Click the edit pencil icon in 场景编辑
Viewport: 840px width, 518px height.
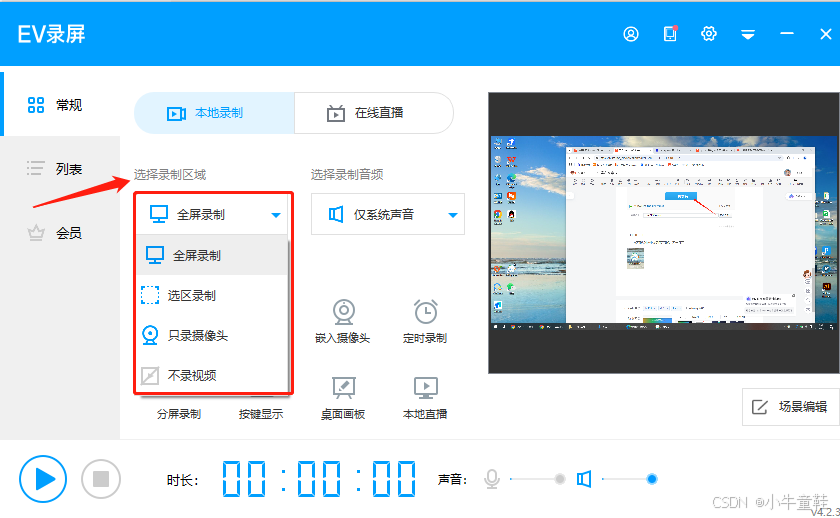pos(760,407)
